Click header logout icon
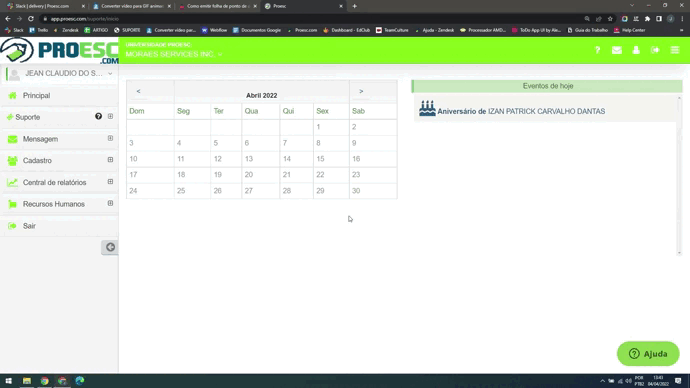This screenshot has height=388, width=690. tap(655, 50)
